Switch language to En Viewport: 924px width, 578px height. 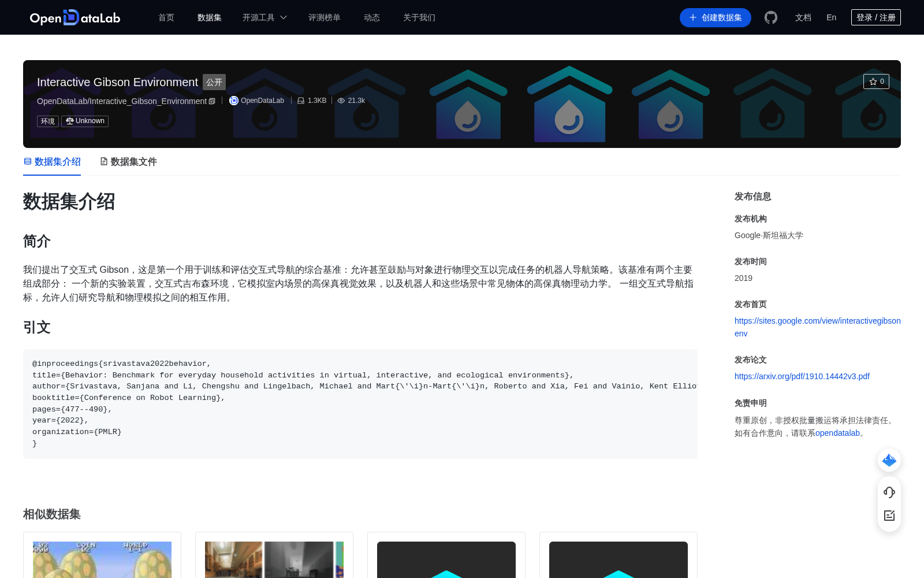(832, 17)
